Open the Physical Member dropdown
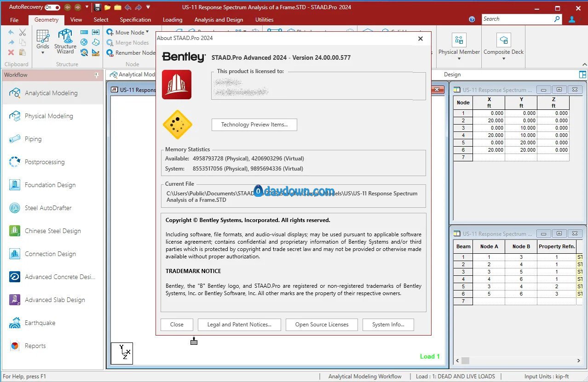The width and height of the screenshot is (588, 382). point(459,58)
